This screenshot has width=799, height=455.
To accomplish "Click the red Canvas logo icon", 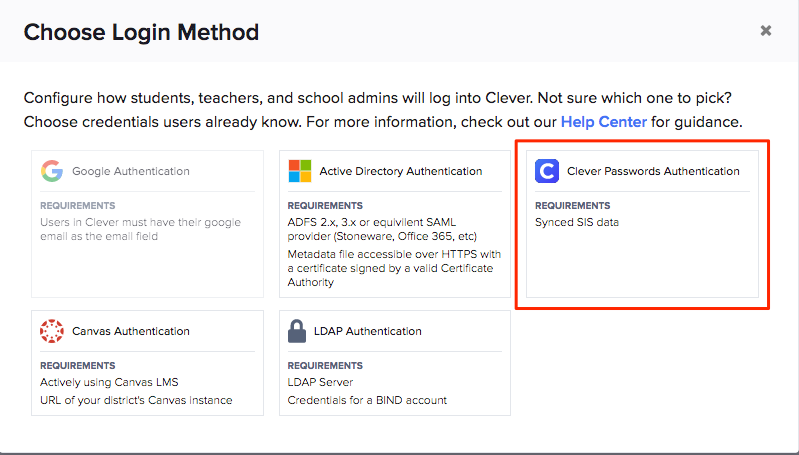I will (52, 331).
